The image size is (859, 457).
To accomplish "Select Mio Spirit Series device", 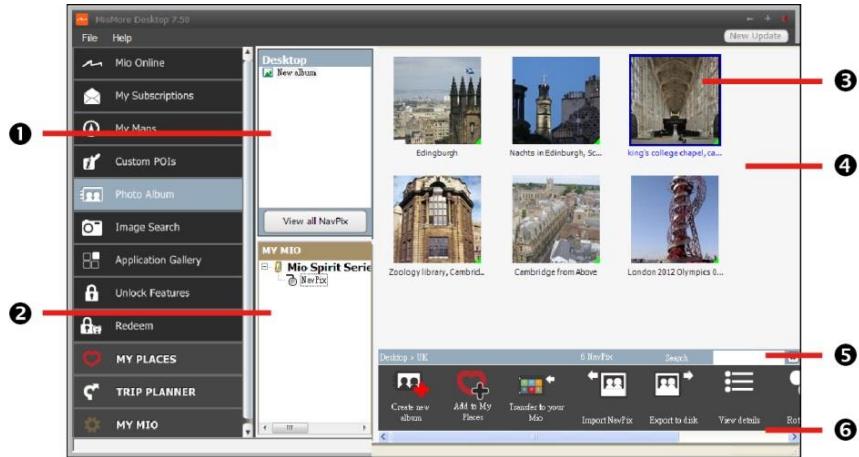I will [x=329, y=267].
